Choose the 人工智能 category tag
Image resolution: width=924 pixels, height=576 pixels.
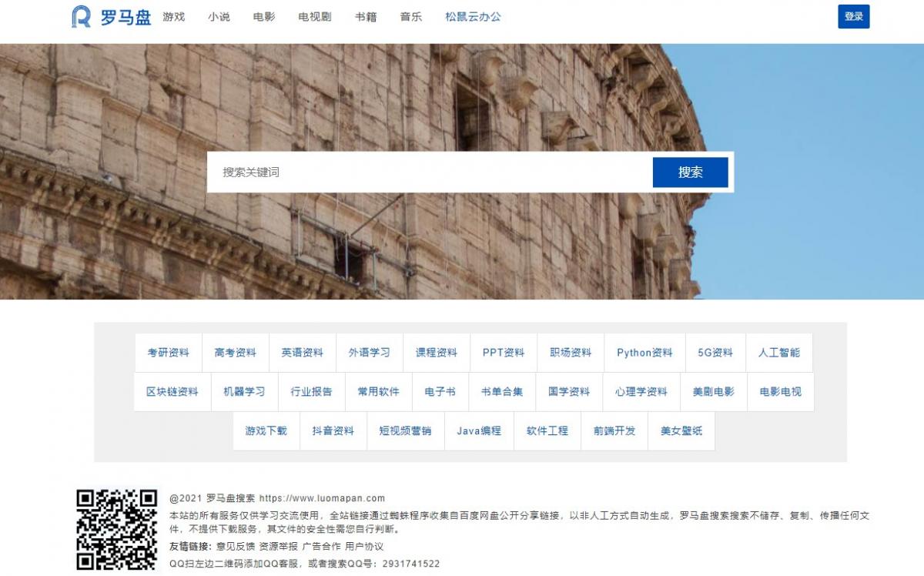pos(779,353)
